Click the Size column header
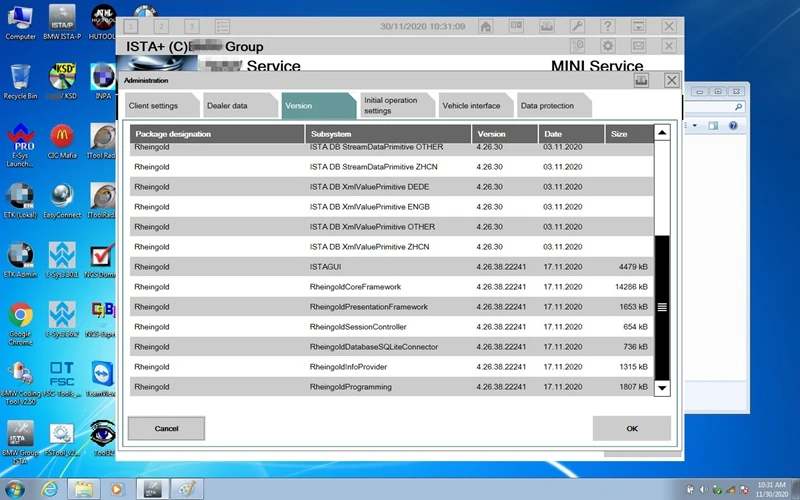Viewport: 800px width, 500px height. 629,134
